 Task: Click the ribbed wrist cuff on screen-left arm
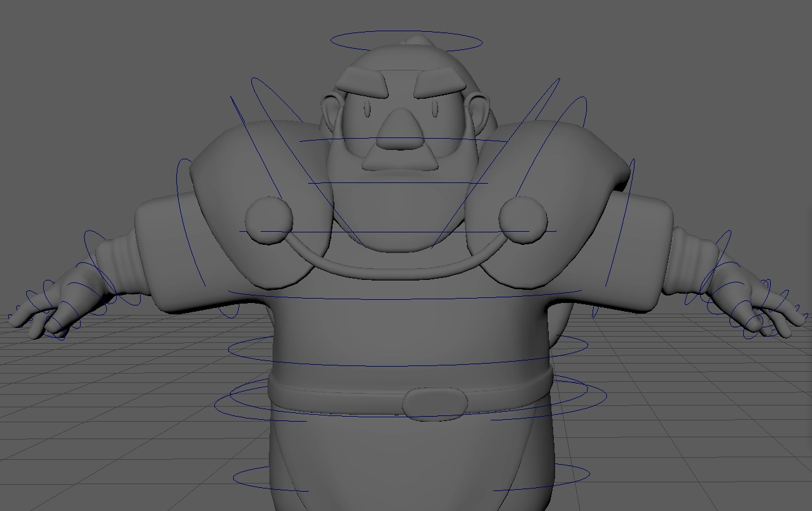tap(119, 265)
